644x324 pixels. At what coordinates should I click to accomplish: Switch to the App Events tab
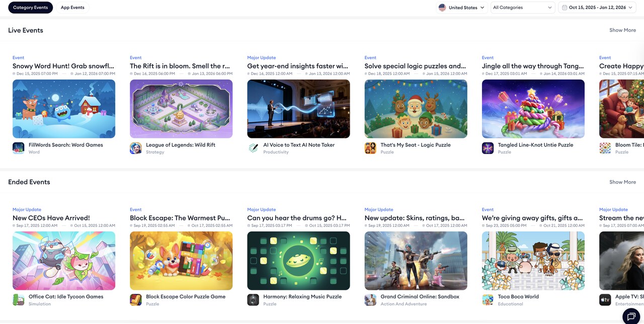72,8
